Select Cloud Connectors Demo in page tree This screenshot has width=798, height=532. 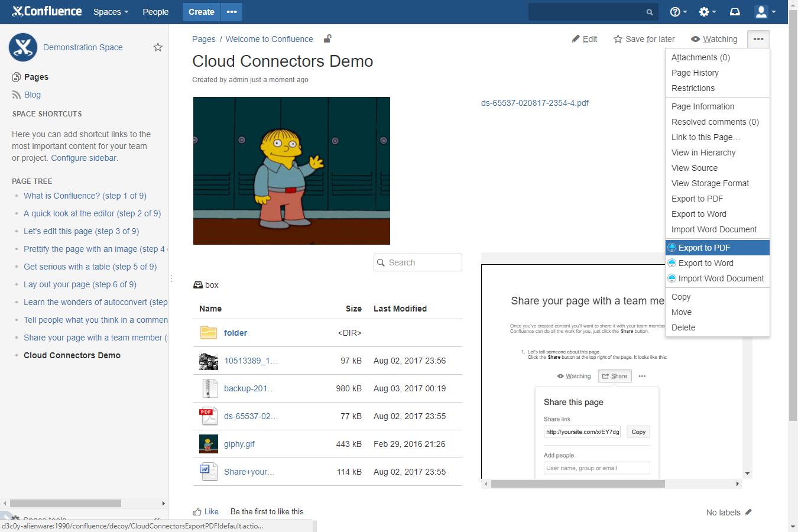(x=72, y=355)
